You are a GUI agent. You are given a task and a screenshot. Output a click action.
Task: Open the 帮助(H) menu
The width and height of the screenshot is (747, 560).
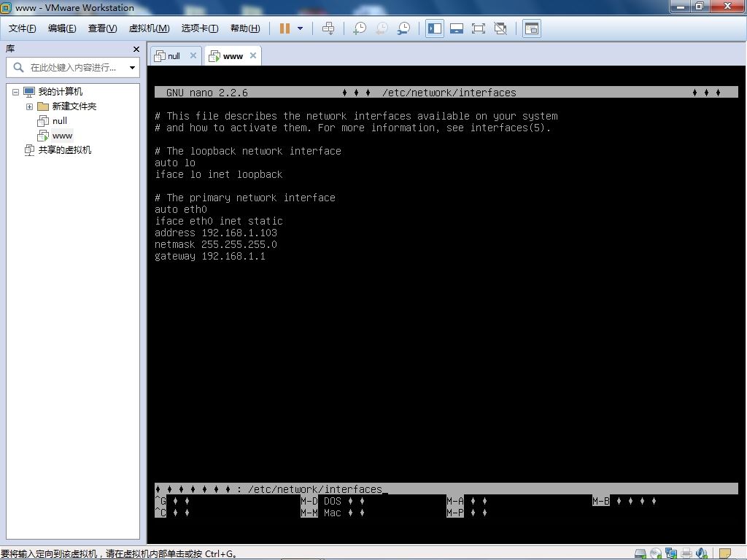(245, 28)
